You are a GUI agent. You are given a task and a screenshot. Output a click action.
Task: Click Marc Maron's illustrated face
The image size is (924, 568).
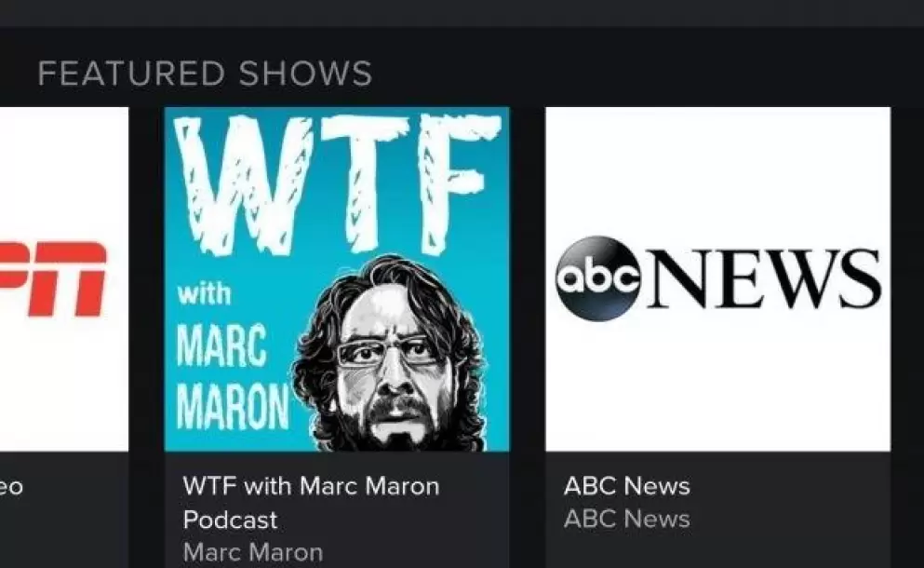point(389,354)
